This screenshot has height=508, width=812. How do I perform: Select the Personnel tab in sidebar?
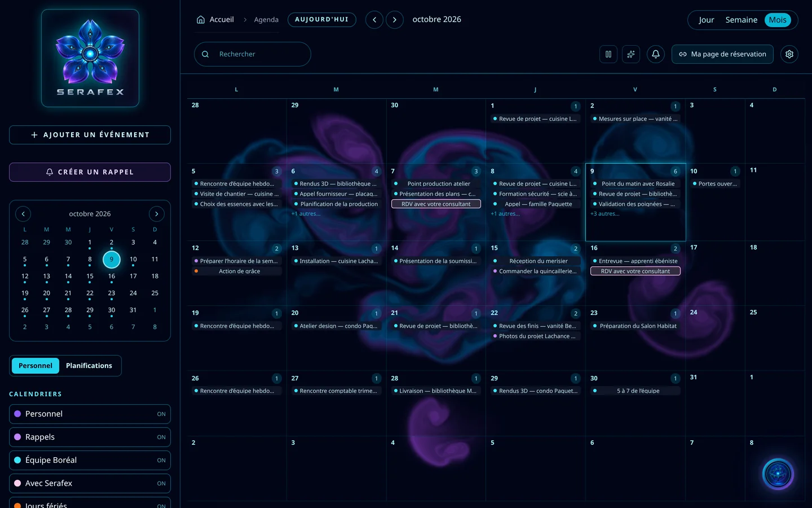(36, 366)
